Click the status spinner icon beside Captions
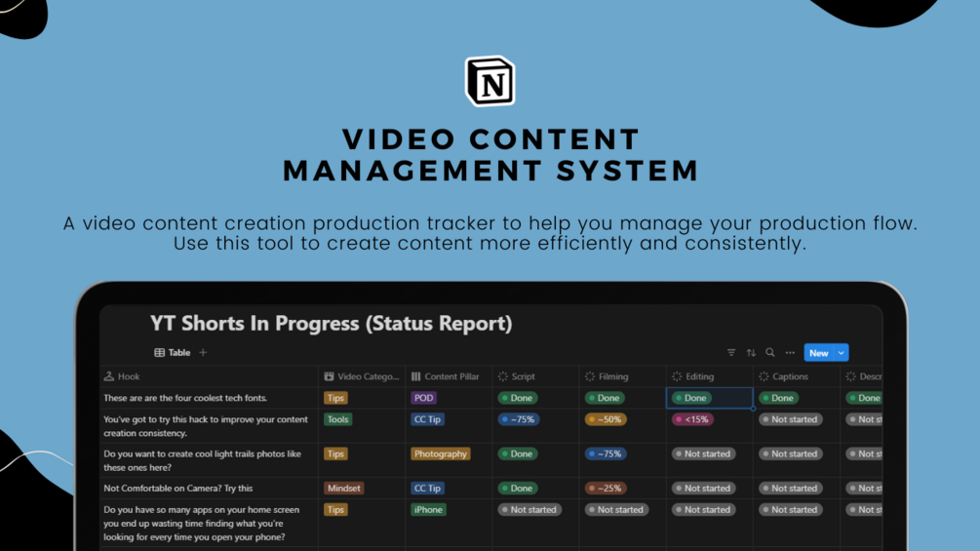Viewport: 980px width, 551px height. (764, 376)
